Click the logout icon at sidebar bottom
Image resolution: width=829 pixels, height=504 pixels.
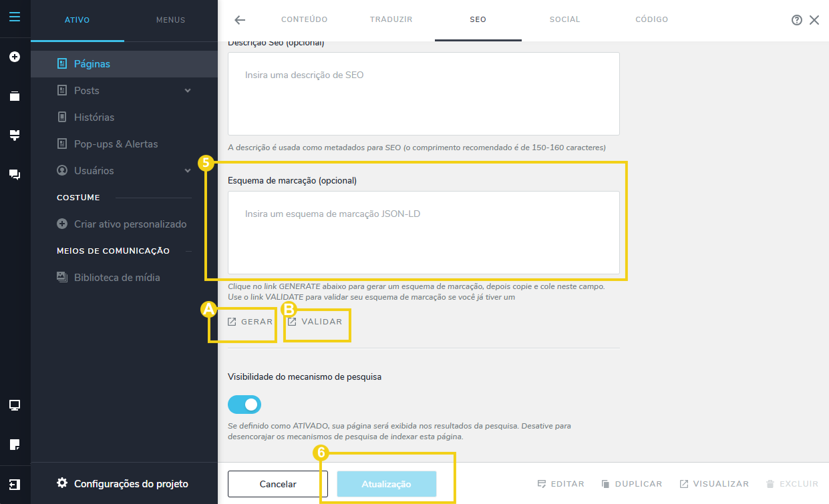tap(15, 484)
